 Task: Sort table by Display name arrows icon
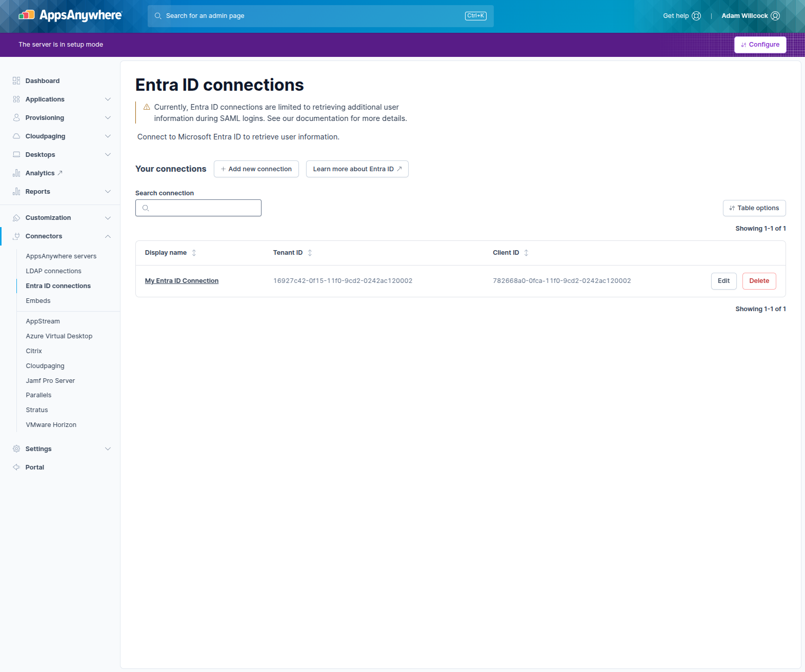(194, 253)
